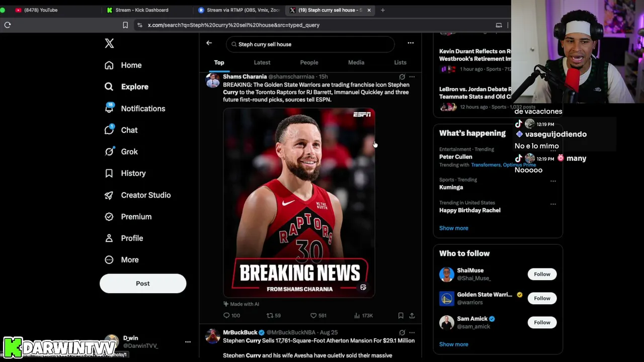This screenshot has height=362, width=644.
Task: Follow Golden State Warriors
Action: (x=542, y=299)
